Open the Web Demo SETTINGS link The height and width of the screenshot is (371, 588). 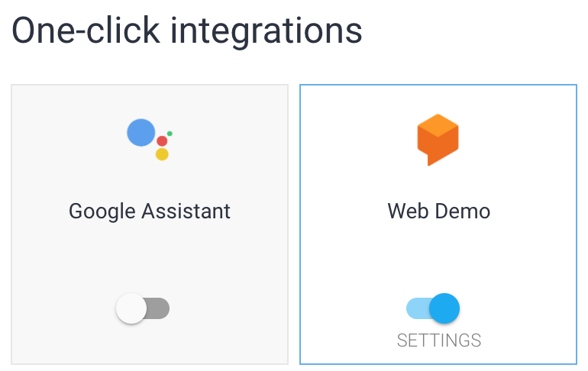tap(439, 340)
